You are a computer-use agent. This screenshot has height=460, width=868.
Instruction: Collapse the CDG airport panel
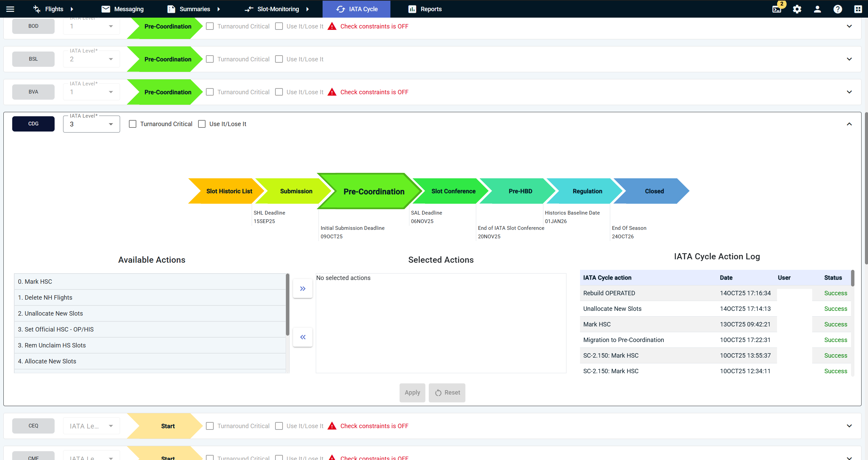coord(849,124)
